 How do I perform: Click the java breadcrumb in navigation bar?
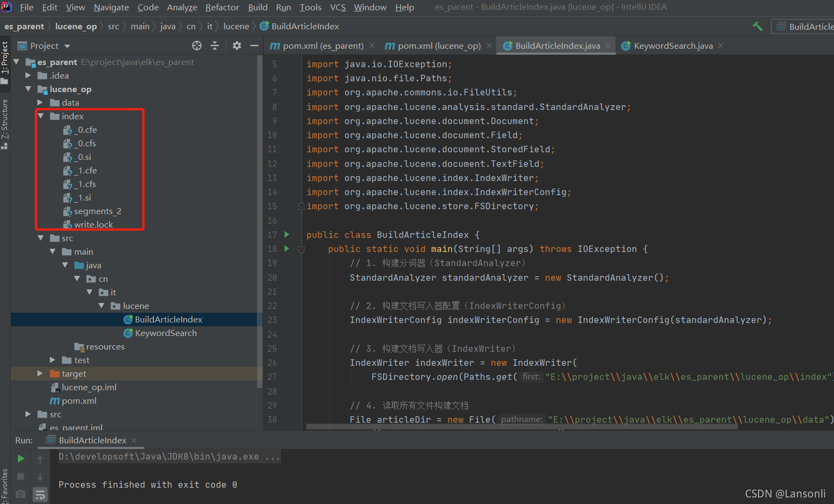click(168, 26)
